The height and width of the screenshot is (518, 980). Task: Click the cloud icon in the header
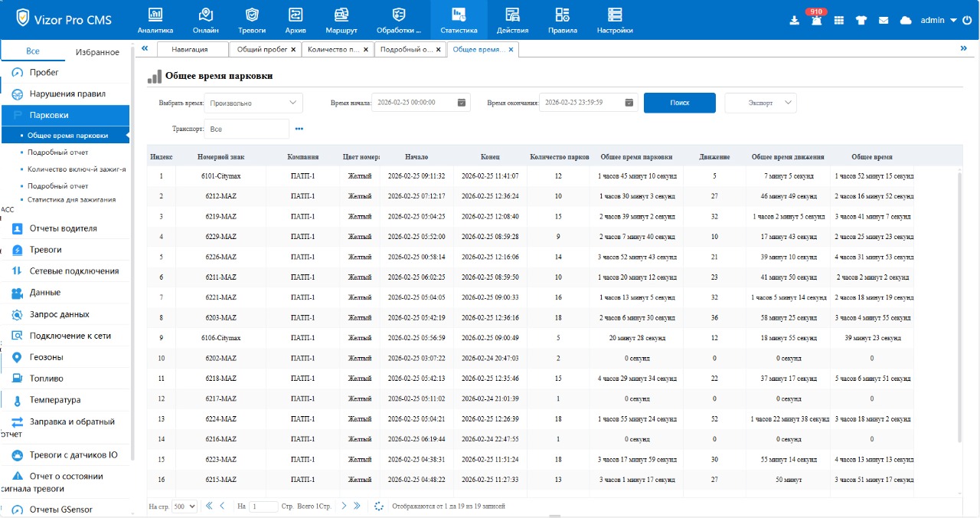[906, 21]
